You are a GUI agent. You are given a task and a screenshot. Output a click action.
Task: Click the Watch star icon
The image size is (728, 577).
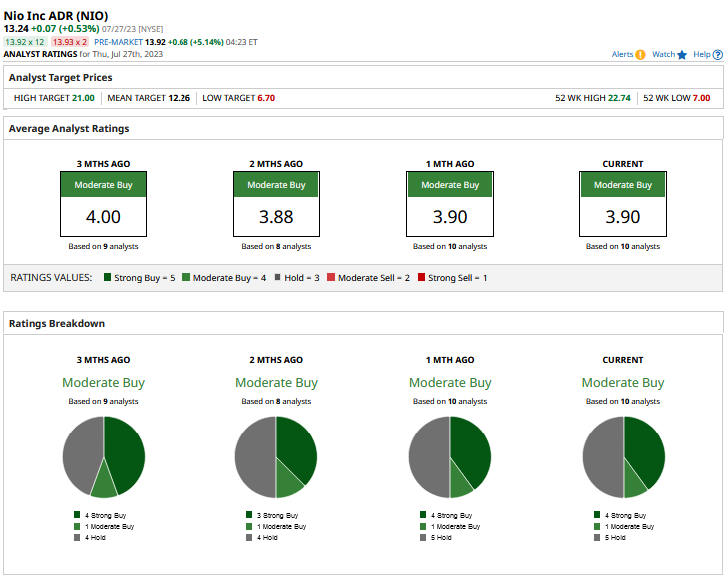click(x=681, y=54)
